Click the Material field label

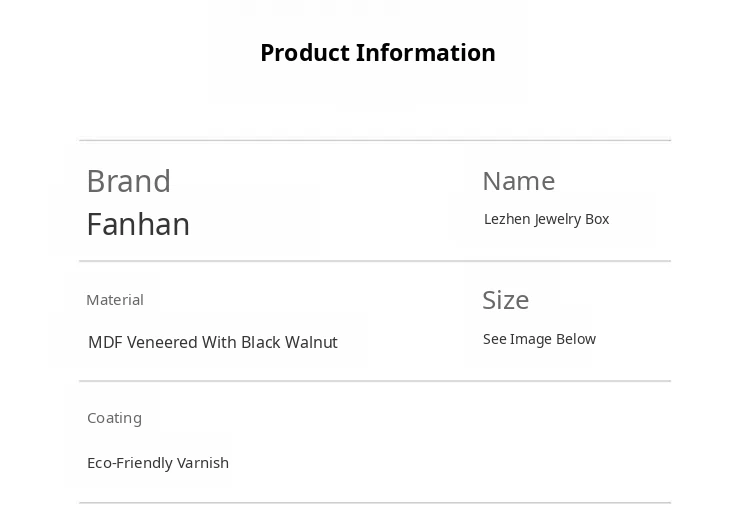pyautogui.click(x=115, y=300)
